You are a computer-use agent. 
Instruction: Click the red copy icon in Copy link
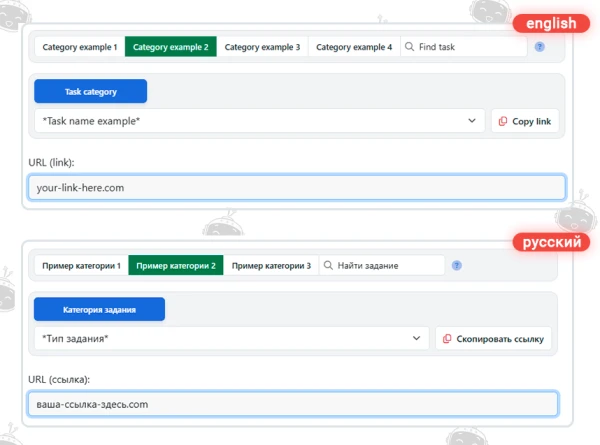(x=502, y=121)
